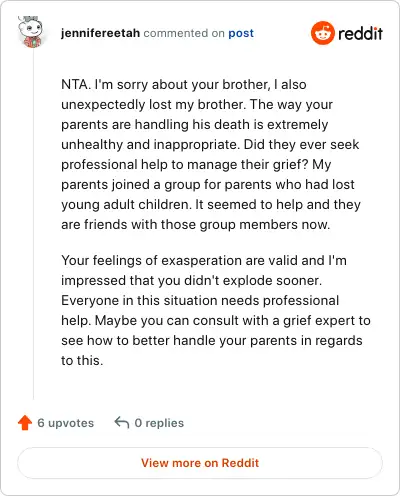Click the curved reply arrow icon

click(x=122, y=423)
